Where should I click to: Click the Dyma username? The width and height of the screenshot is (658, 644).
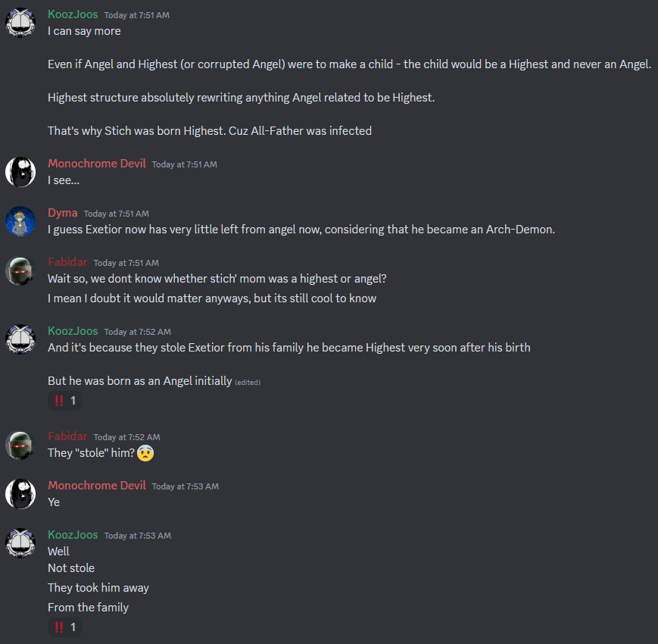coord(62,213)
